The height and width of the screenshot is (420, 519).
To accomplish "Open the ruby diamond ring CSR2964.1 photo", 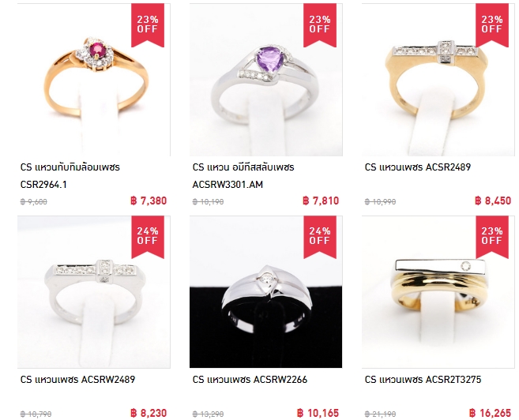I will coord(94,80).
